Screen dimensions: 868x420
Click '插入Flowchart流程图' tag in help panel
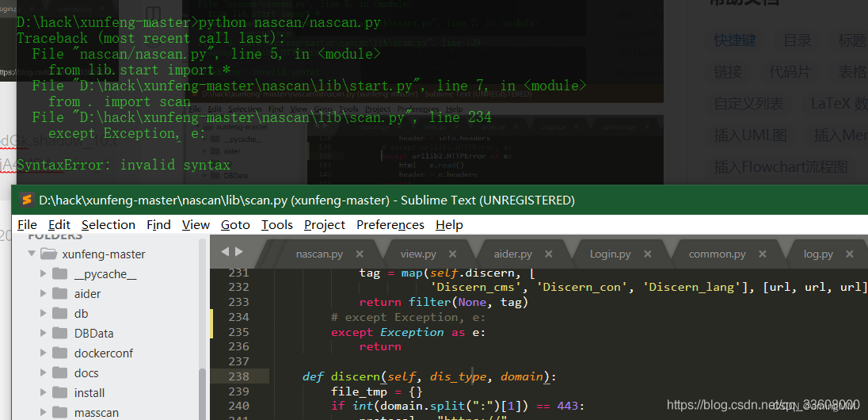tap(781, 166)
